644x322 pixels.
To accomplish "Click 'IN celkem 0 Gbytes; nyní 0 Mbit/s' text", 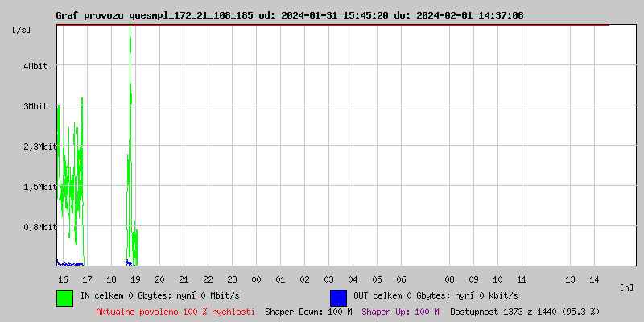I will pos(159,295).
